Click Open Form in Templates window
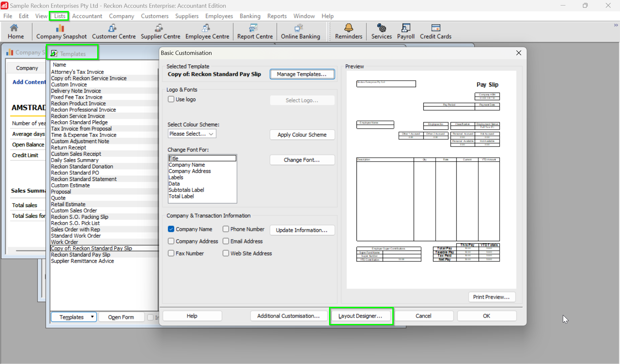 [x=121, y=317]
